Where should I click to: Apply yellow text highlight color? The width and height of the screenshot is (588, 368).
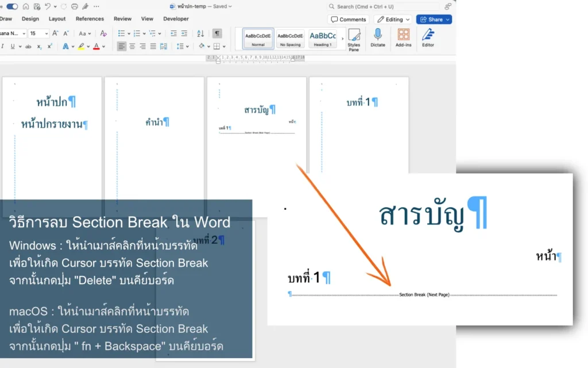(81, 47)
